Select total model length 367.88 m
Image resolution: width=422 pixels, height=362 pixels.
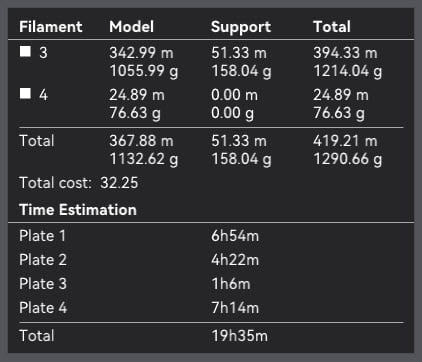tap(141, 141)
